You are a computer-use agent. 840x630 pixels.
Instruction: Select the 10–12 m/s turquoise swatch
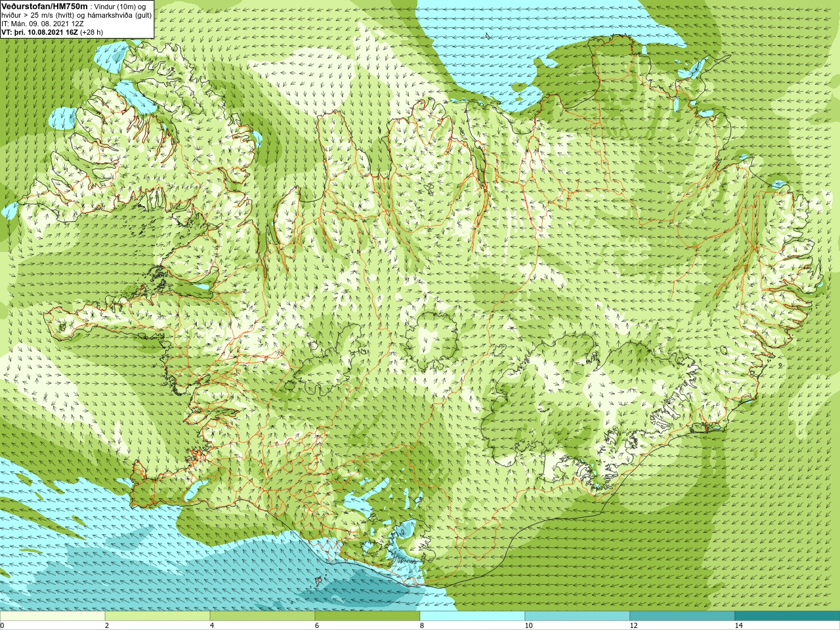[577, 616]
